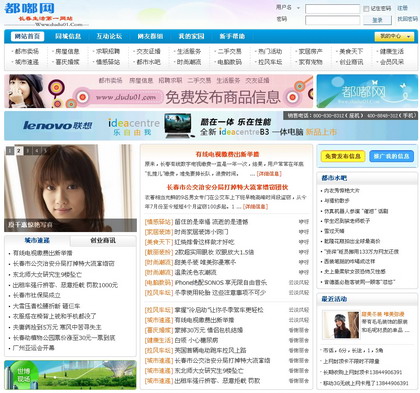420x393 pixels.
Task: Open the 都市水吧 category link in submenu
Action: pyautogui.click(x=149, y=62)
